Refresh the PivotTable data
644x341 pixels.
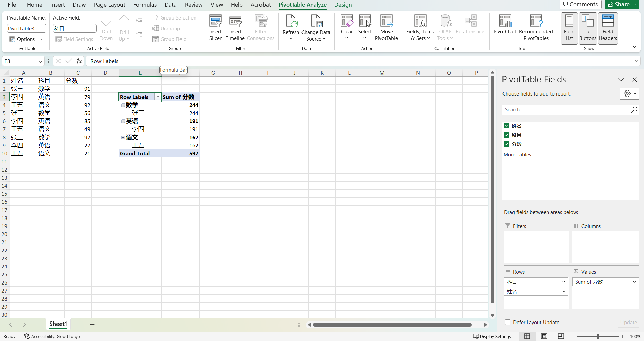coord(291,28)
